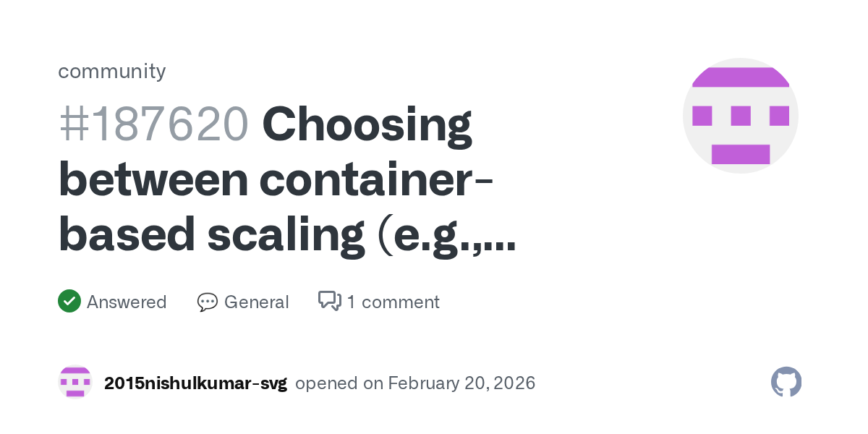The width and height of the screenshot is (868, 434).
Task: Click the Answered status text
Action: (127, 302)
